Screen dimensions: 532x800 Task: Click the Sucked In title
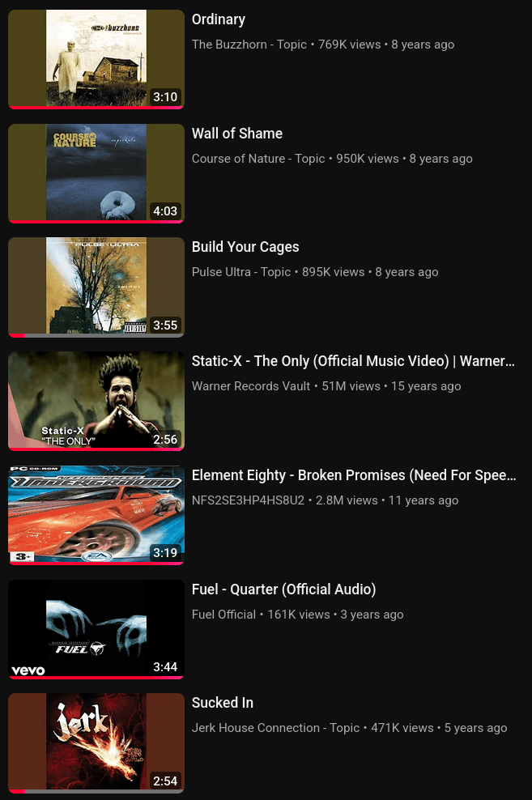tap(223, 703)
